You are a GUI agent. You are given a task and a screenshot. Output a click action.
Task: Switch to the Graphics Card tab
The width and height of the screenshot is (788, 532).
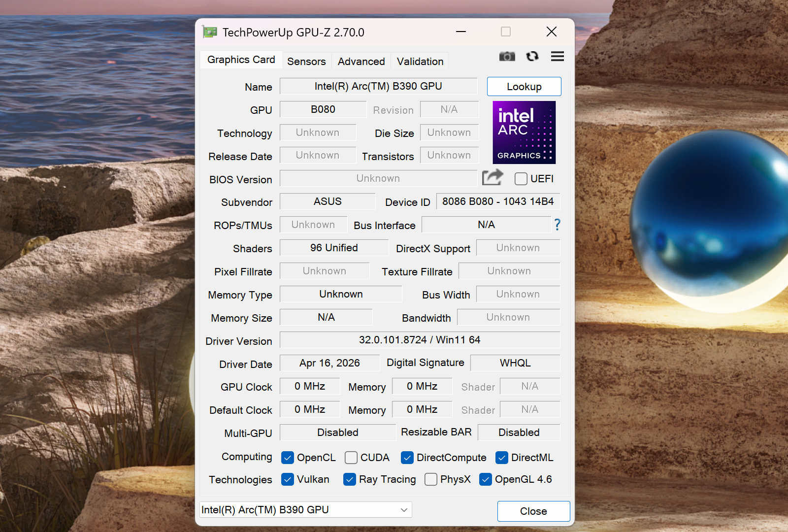click(x=241, y=60)
